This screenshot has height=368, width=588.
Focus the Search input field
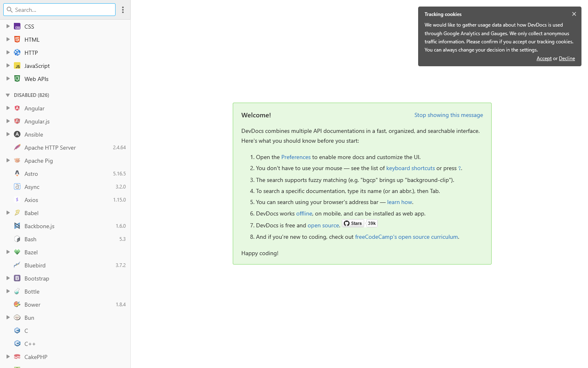click(59, 10)
